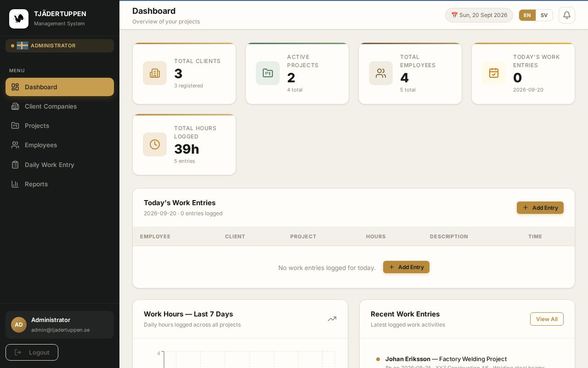Select the Description column header
Image resolution: width=588 pixels, height=368 pixels.
[x=449, y=236]
